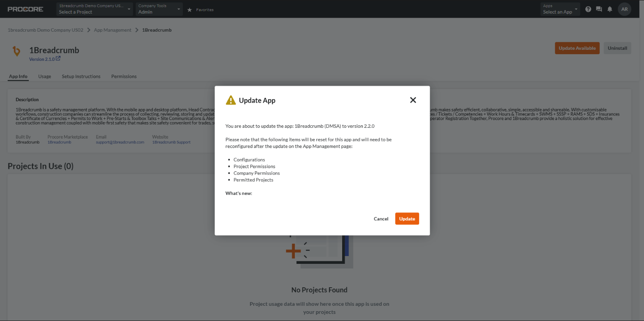Image resolution: width=644 pixels, height=321 pixels.
Task: Click the "Permitted Projects" bullet item
Action: coord(253,180)
